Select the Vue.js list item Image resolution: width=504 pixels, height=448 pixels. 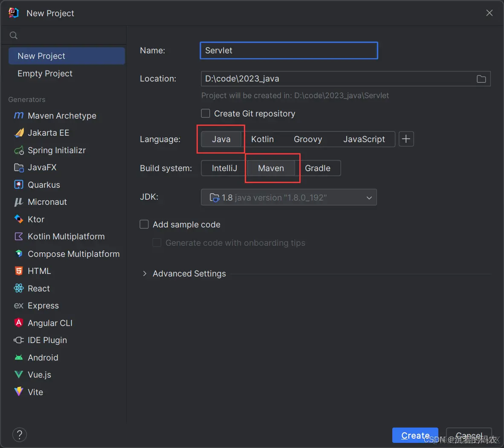[67, 374]
